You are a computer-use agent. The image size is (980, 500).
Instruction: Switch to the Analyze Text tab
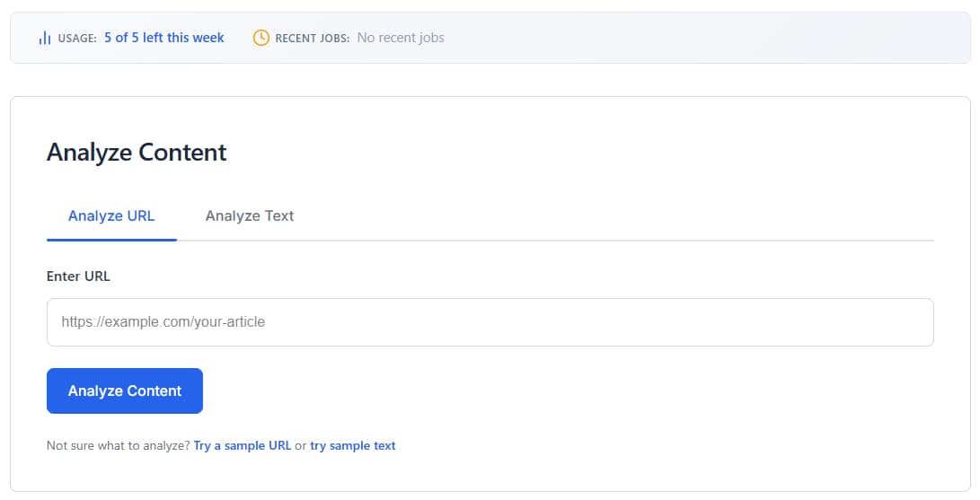click(250, 216)
